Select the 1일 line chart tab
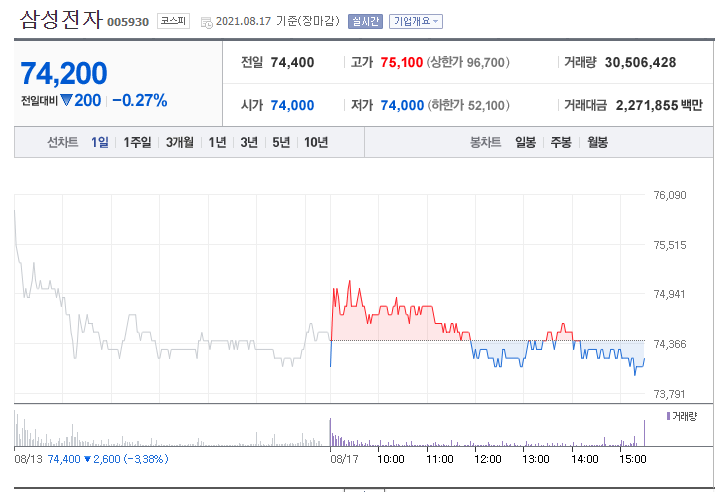The image size is (715, 492). coord(100,142)
